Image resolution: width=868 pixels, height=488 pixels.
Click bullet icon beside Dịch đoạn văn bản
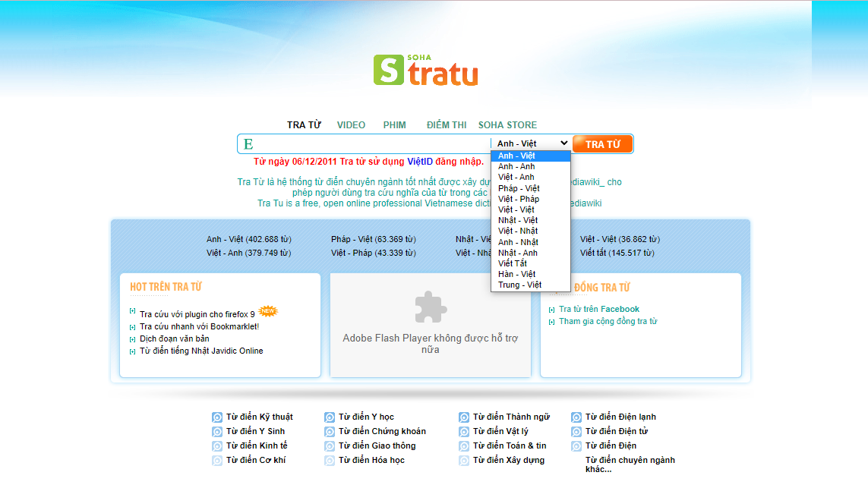coord(132,339)
